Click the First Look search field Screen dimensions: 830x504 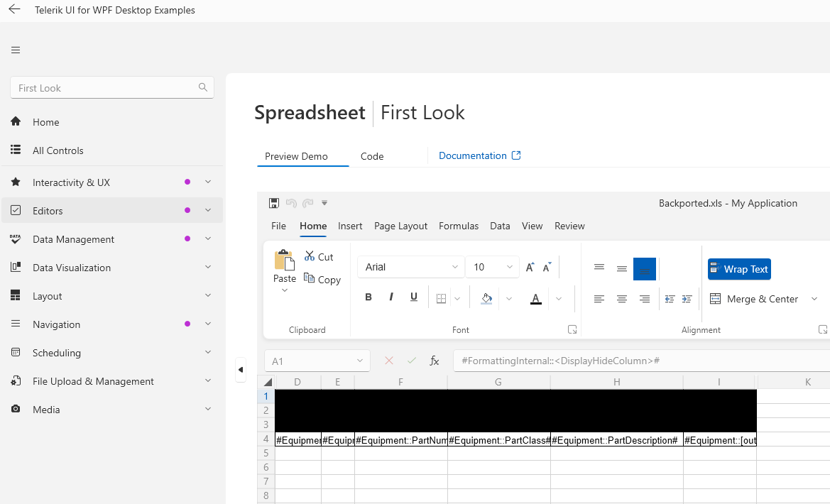(x=105, y=88)
